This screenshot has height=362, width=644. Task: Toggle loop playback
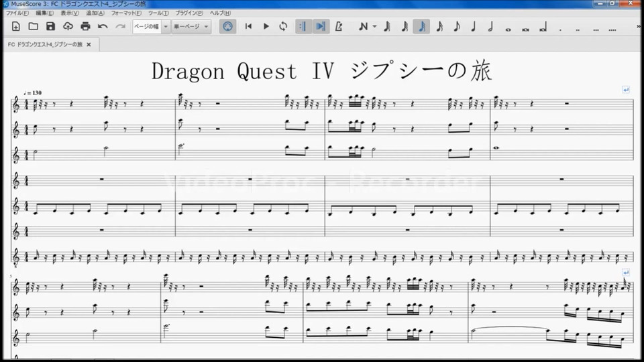[x=283, y=26]
